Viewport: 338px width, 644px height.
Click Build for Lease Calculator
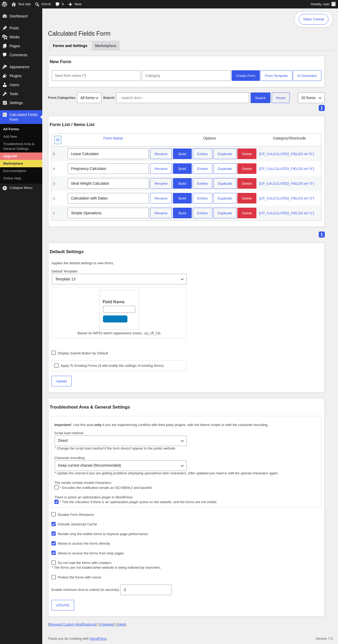point(182,154)
